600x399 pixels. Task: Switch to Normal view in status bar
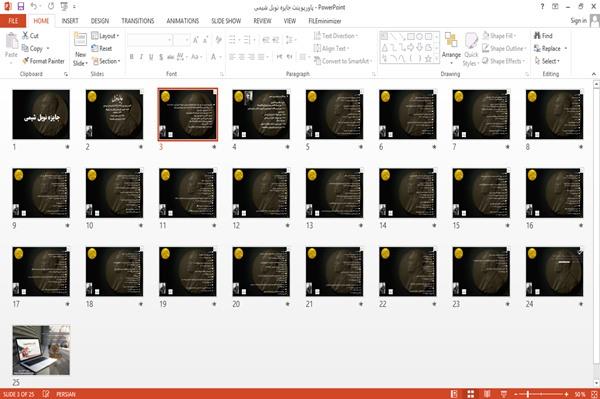tap(454, 394)
